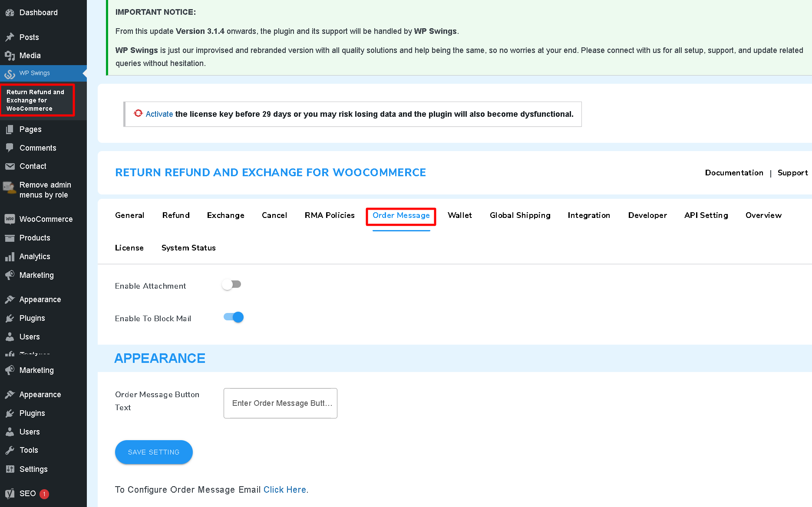Click the Tools wrench icon
Image resolution: width=812 pixels, height=507 pixels.
[x=10, y=450]
